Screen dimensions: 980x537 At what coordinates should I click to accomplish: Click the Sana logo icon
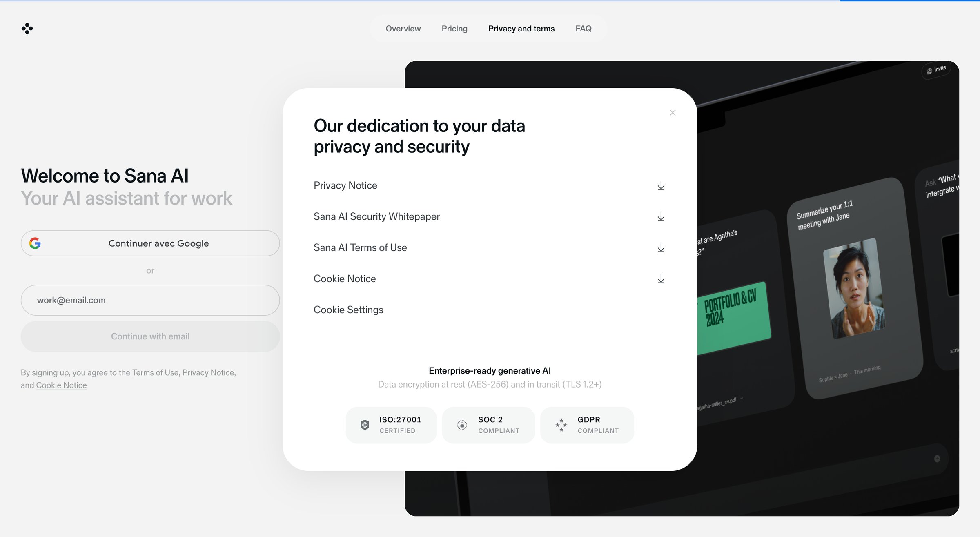[27, 29]
